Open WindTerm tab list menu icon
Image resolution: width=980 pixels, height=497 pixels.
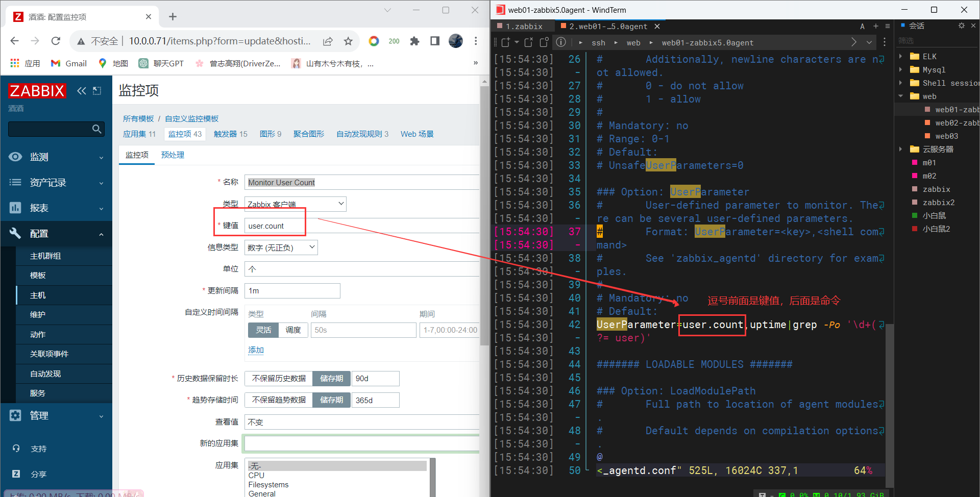pyautogui.click(x=888, y=26)
